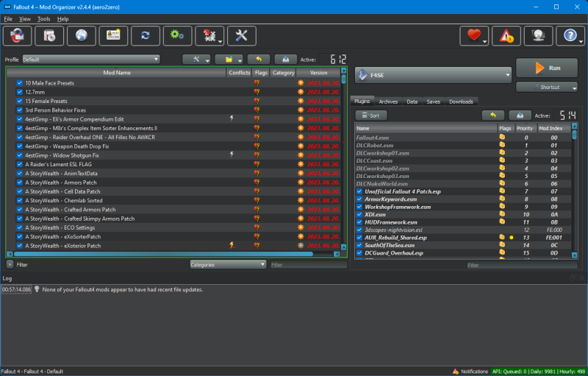Open the folder shortcuts dropdown button
The image size is (588, 376).
[x=229, y=60]
